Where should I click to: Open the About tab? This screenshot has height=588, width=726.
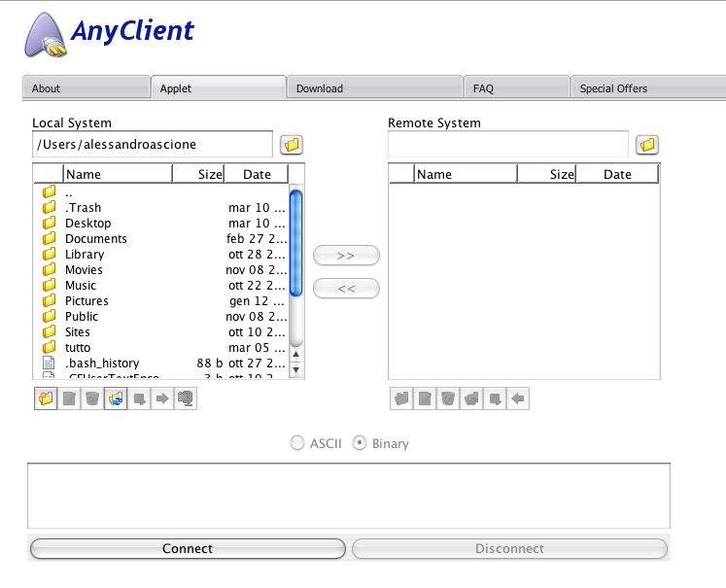point(86,88)
